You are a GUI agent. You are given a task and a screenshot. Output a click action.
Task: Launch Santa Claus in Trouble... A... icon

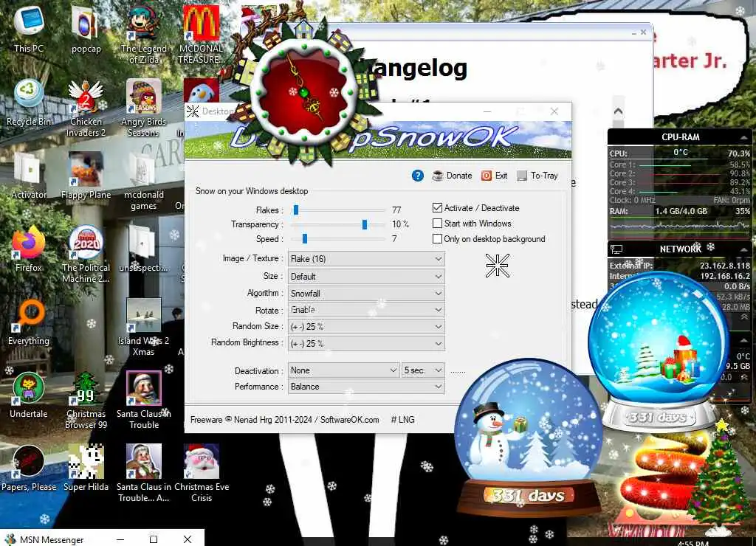(144, 473)
